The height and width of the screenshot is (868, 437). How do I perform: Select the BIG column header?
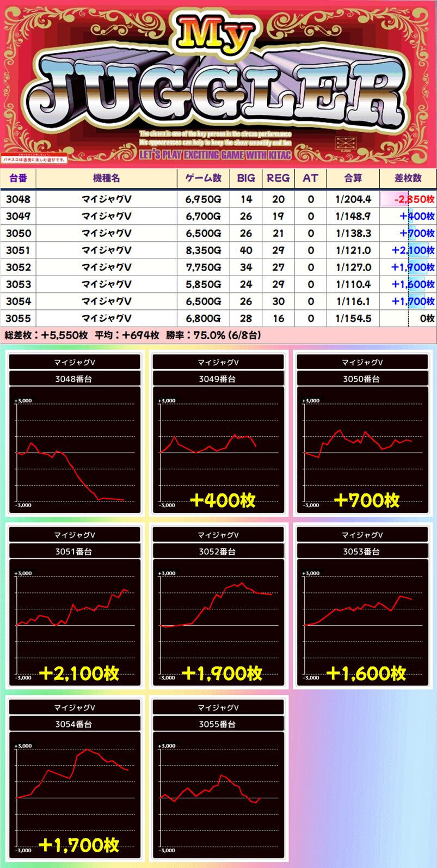[x=246, y=178]
